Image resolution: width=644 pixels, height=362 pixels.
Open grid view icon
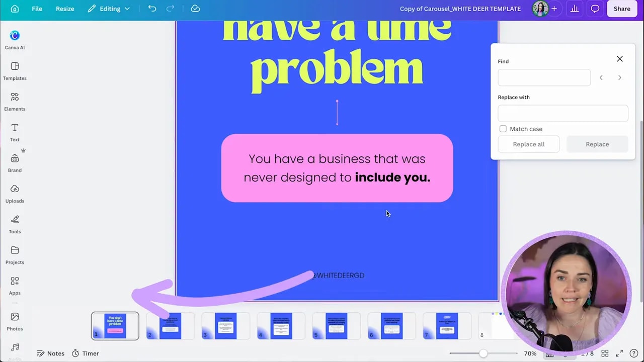[x=605, y=353]
